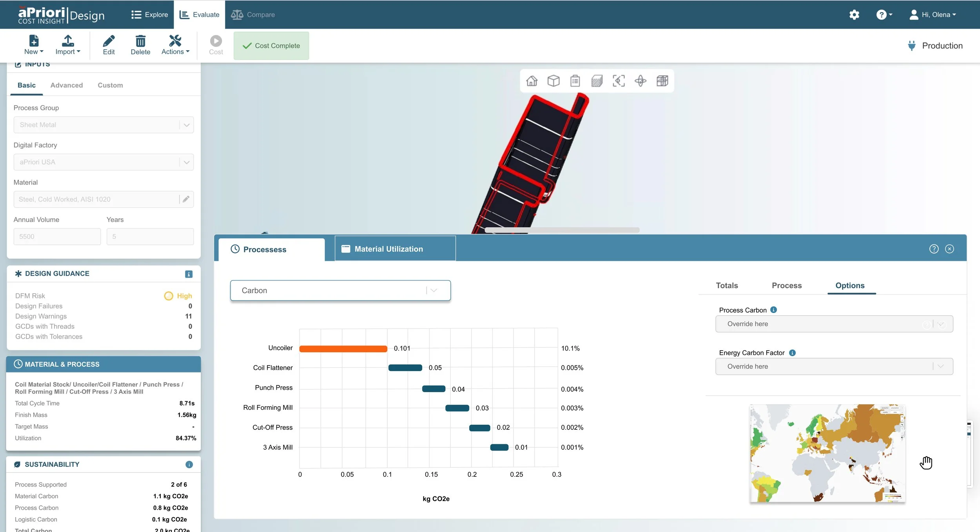980x532 pixels.
Task: Select the 3D cube view icon
Action: (554, 81)
